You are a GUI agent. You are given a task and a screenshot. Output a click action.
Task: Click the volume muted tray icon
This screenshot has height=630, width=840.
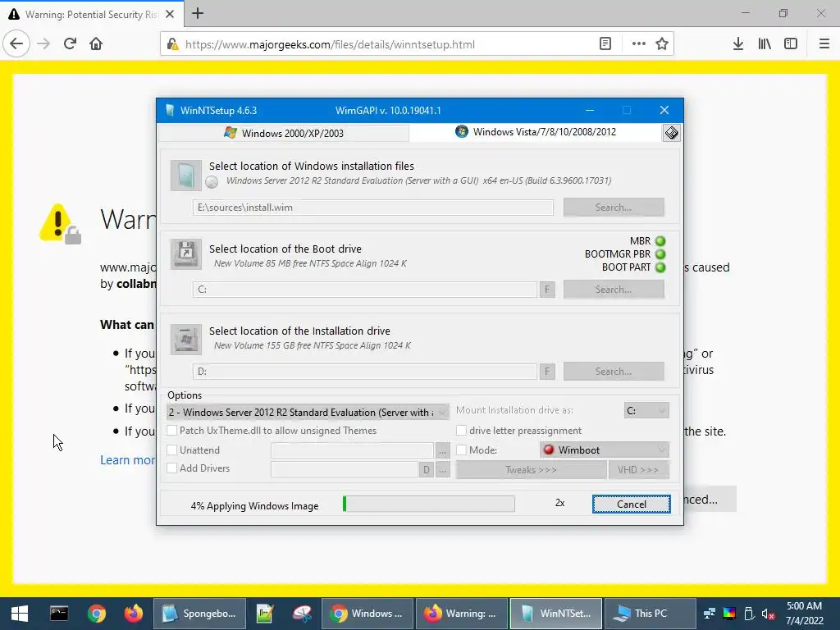pos(768,614)
